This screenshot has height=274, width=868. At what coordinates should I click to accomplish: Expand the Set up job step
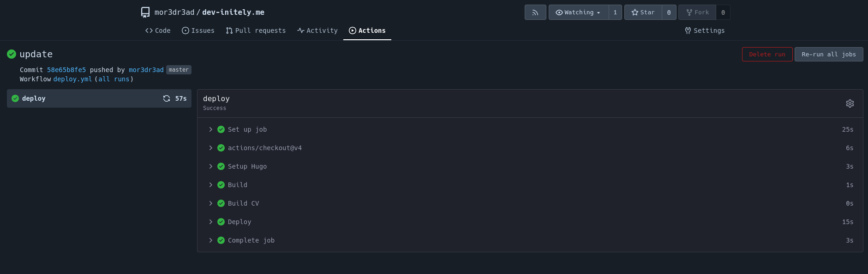pos(530,129)
